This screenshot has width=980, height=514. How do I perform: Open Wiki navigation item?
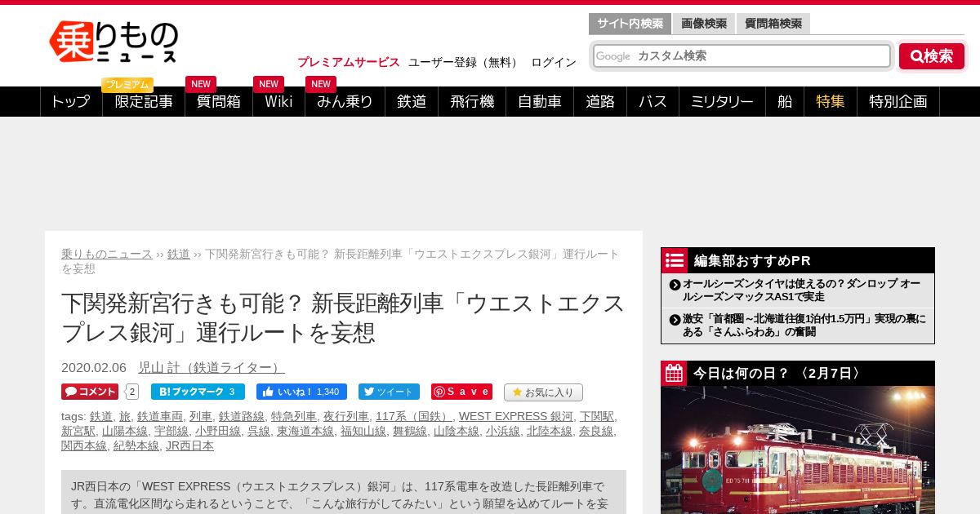[278, 102]
